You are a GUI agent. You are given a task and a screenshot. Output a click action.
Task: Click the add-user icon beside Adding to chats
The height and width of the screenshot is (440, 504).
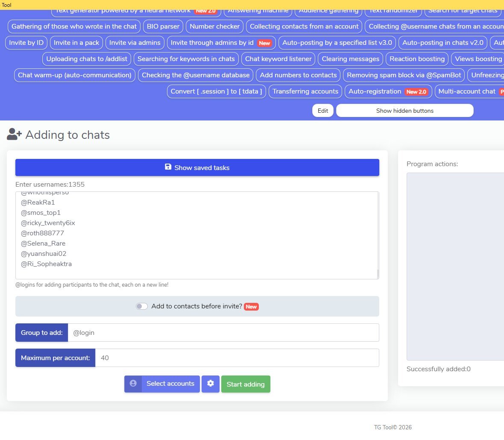(x=14, y=135)
